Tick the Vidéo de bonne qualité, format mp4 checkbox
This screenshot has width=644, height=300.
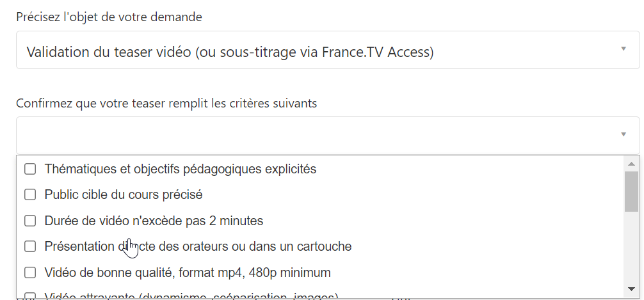[30, 272]
